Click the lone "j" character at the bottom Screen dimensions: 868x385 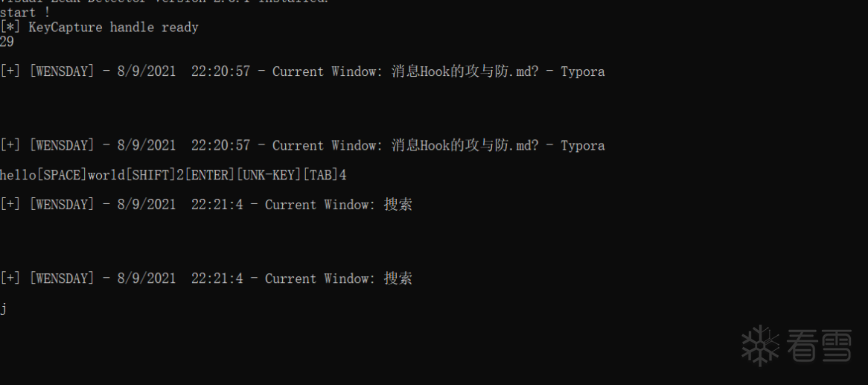pyautogui.click(x=4, y=308)
